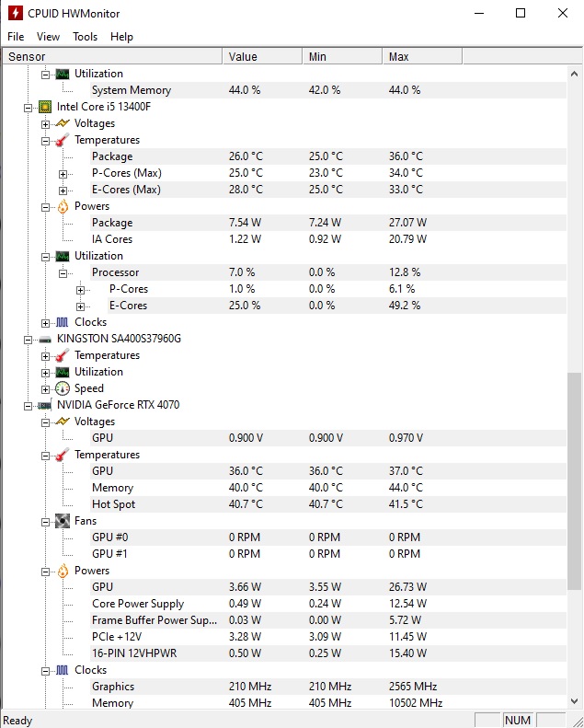Expand the Kingston Temperatures node

pos(46,355)
